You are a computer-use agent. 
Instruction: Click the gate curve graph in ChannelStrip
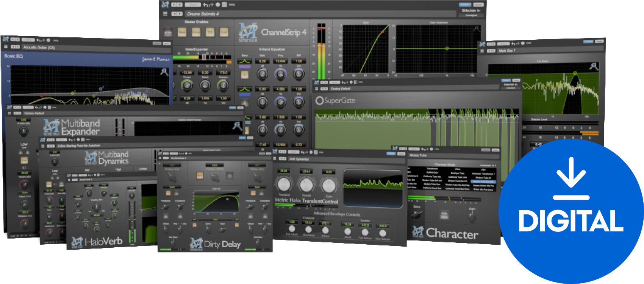pos(365,49)
